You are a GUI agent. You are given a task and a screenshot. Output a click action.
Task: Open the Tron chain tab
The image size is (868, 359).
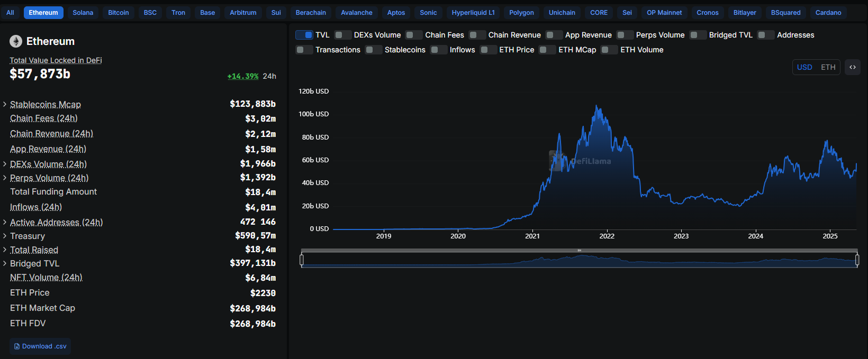coord(178,13)
